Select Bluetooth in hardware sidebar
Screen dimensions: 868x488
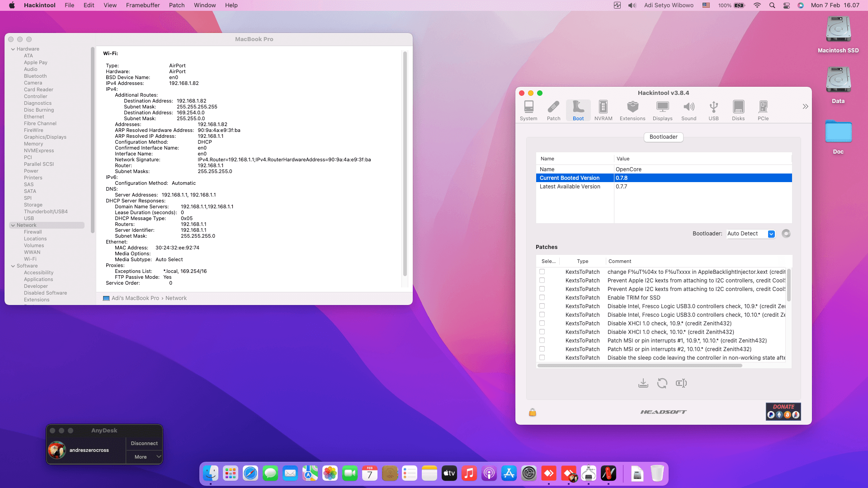click(35, 76)
